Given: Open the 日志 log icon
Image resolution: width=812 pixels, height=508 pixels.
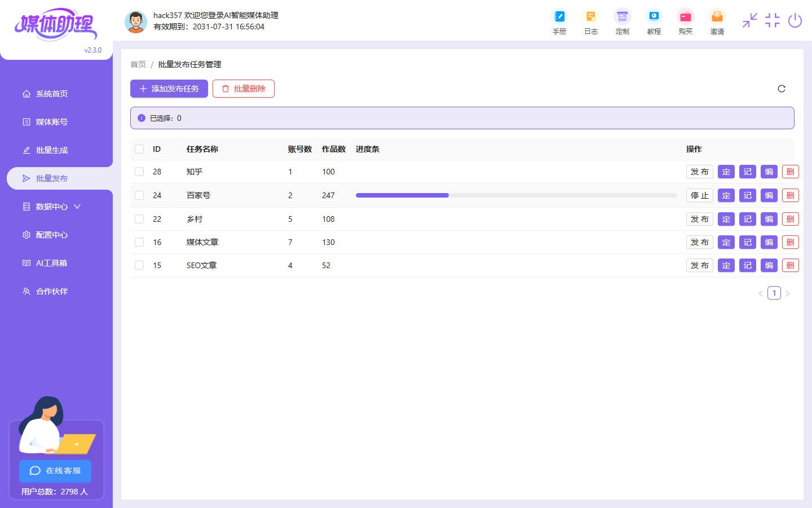Looking at the screenshot, I should (590, 17).
